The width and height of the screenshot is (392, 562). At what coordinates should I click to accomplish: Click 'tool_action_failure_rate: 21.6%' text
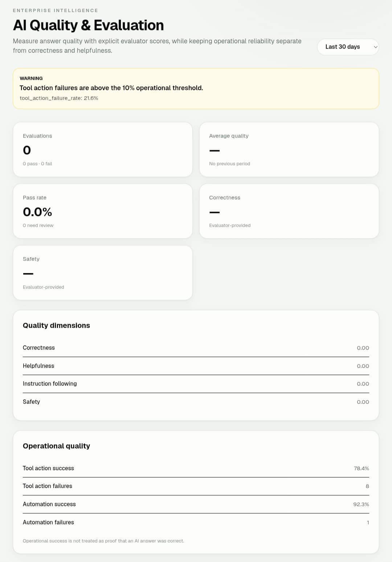click(59, 98)
